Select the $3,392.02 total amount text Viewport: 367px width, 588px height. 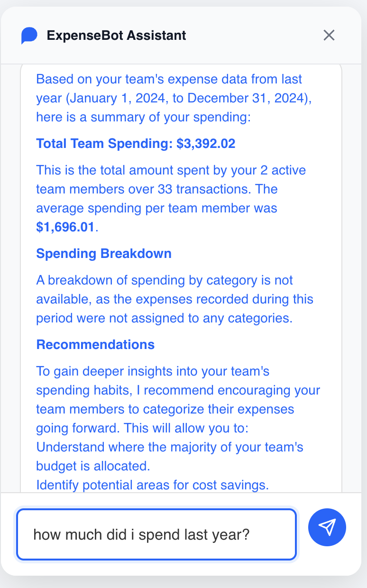(x=205, y=143)
